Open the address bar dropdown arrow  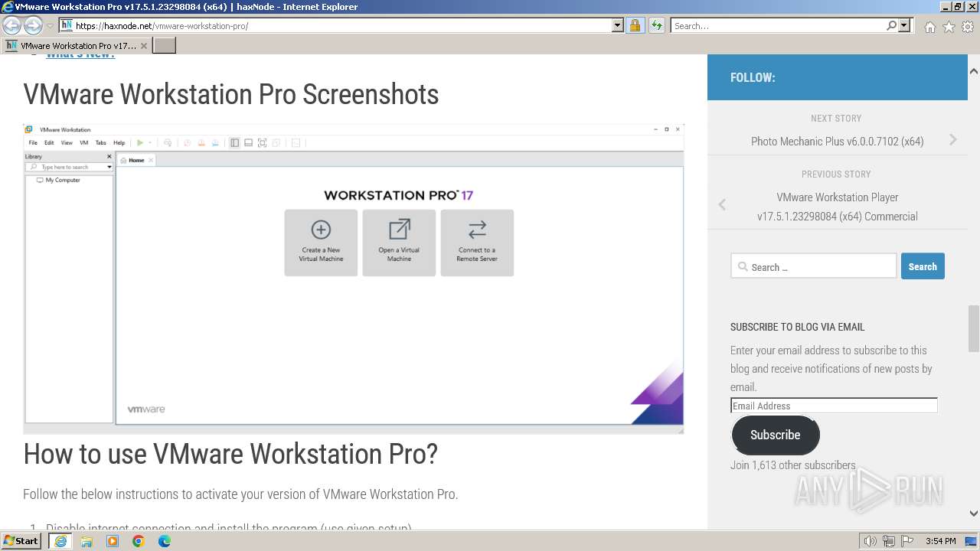click(618, 25)
